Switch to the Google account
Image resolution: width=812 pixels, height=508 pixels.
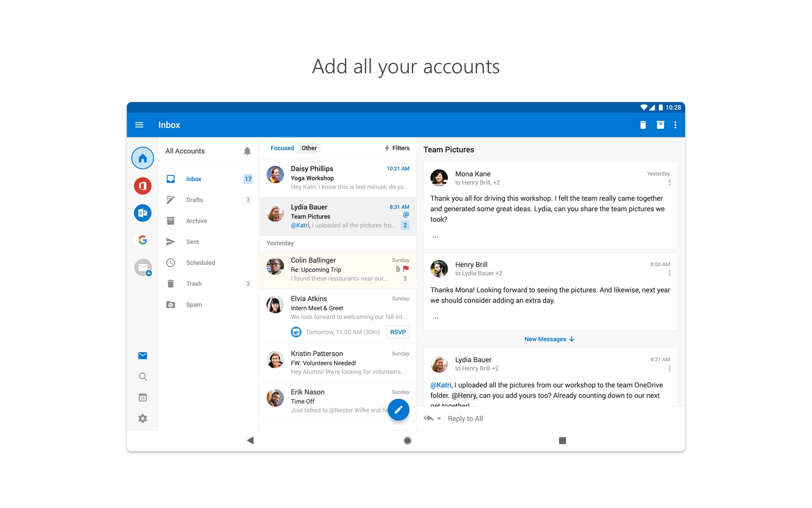[143, 240]
